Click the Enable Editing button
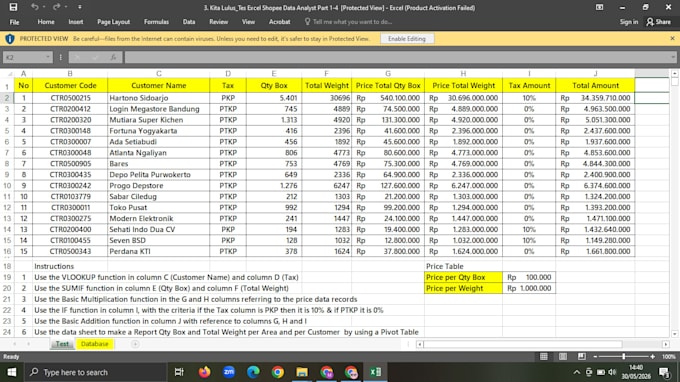 pyautogui.click(x=407, y=39)
